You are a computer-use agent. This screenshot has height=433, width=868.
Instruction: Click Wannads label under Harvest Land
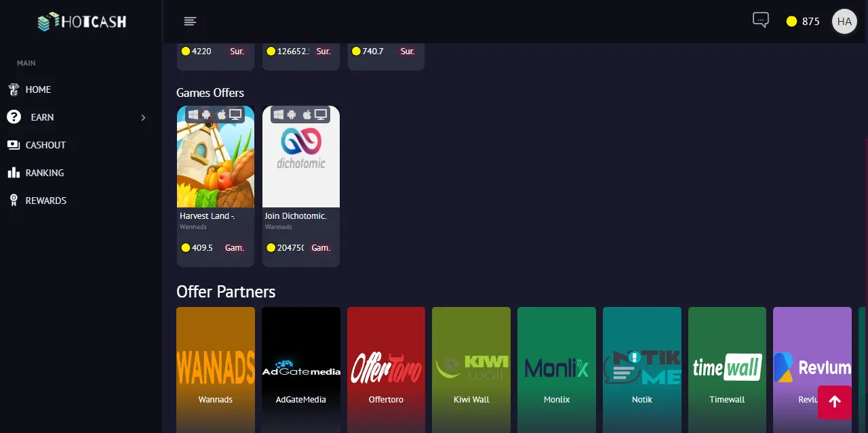pyautogui.click(x=193, y=227)
